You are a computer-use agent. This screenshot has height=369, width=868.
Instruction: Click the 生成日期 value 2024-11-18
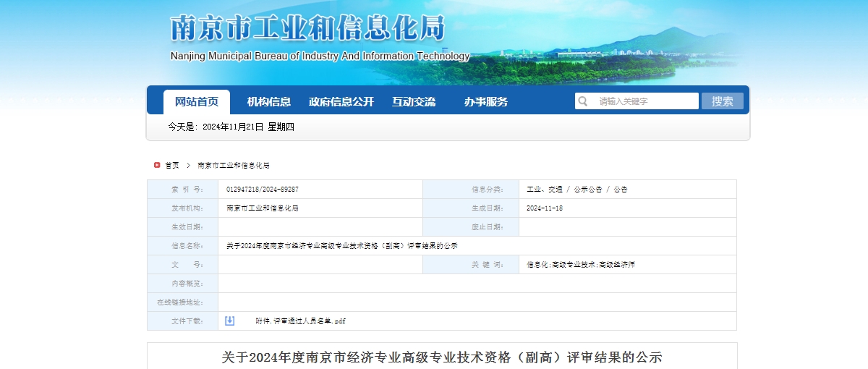(x=545, y=208)
